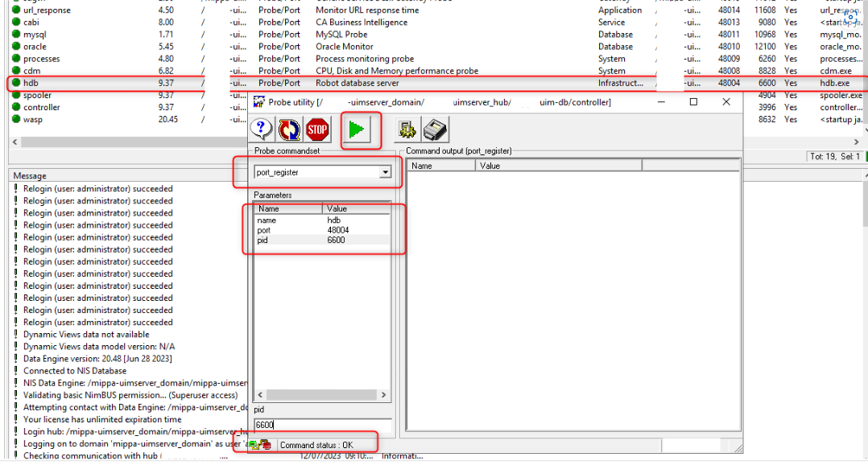Click Command output Name column header
This screenshot has height=465, width=868.
tap(441, 165)
